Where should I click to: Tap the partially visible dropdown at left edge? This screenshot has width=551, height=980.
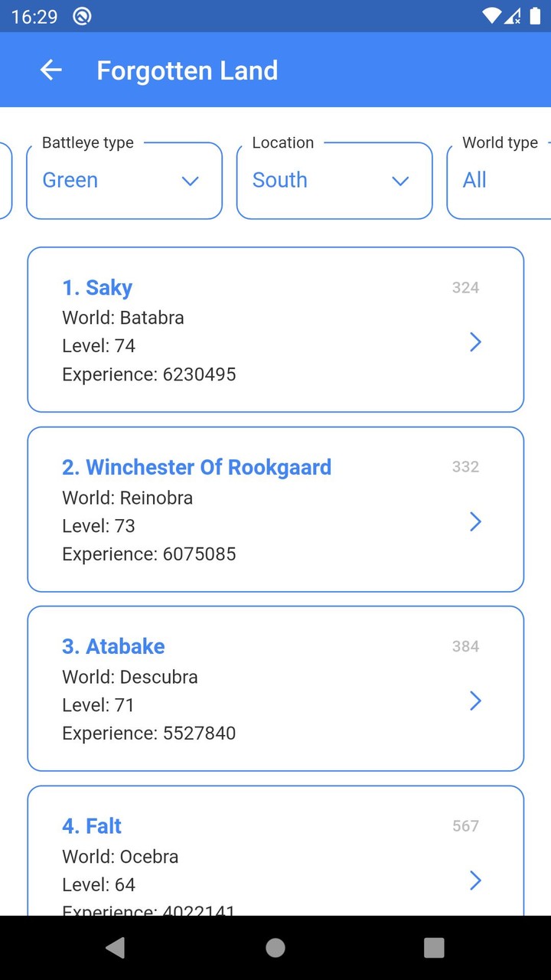pos(5,181)
